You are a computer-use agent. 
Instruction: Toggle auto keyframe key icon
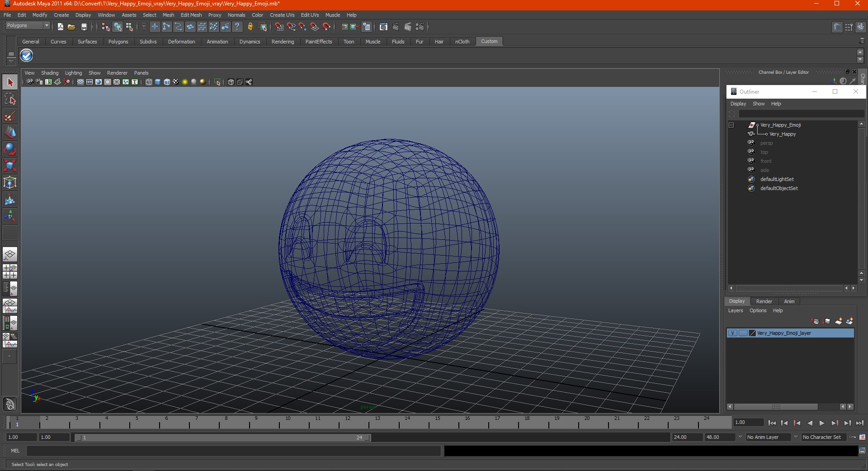pyautogui.click(x=853, y=437)
